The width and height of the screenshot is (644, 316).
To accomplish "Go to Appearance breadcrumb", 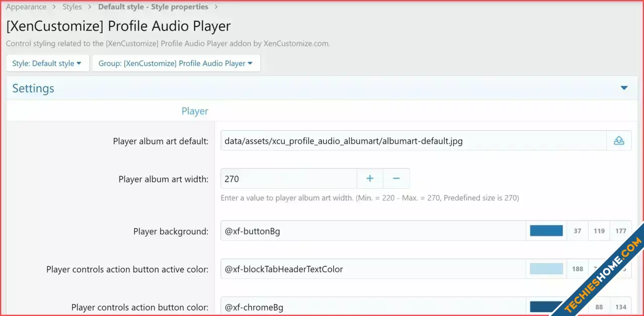I will [26, 7].
